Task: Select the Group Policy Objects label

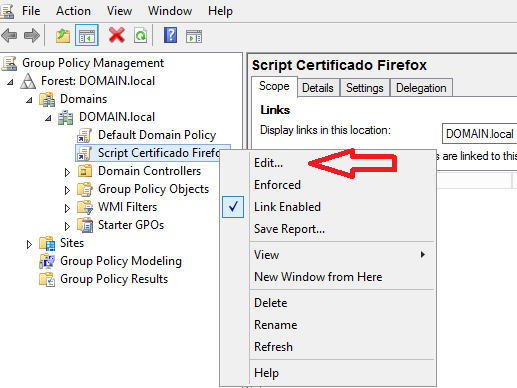Action: tap(154, 189)
